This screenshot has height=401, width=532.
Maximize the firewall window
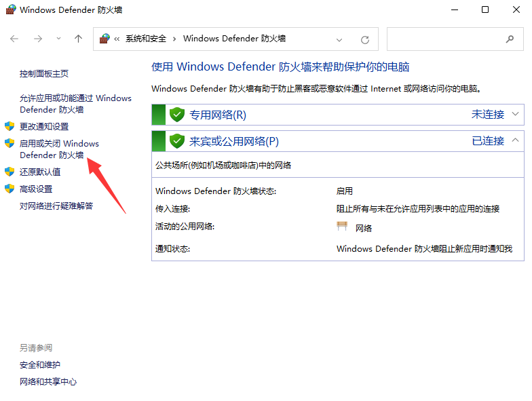(x=485, y=9)
